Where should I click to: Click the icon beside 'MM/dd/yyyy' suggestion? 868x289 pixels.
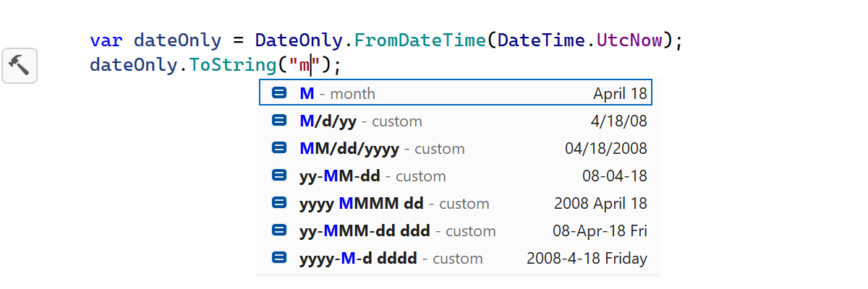point(279,148)
